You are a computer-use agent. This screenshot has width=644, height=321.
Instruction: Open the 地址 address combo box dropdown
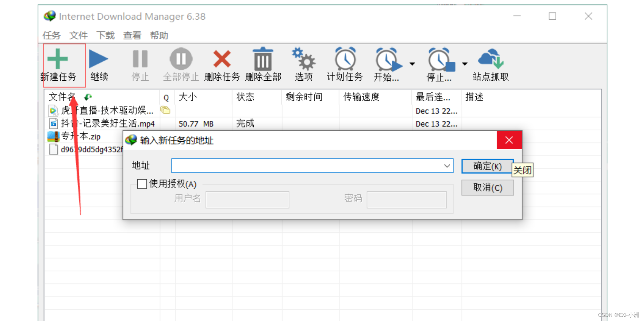point(447,166)
